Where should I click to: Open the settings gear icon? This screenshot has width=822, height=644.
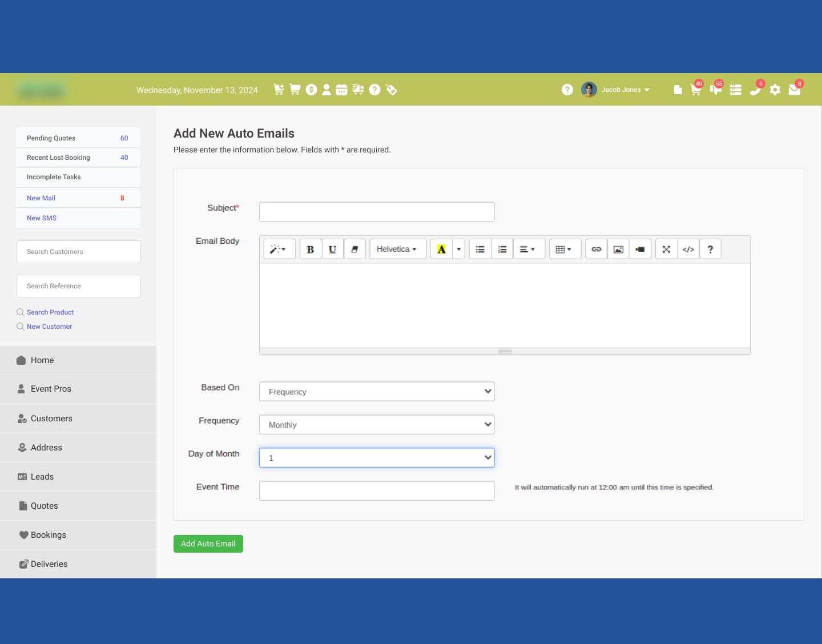tap(775, 90)
